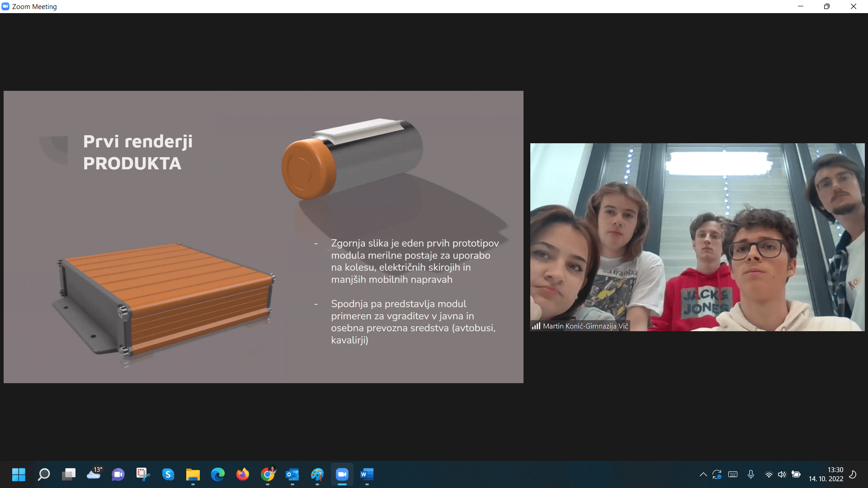Open Microsoft Edge browser

click(218, 474)
